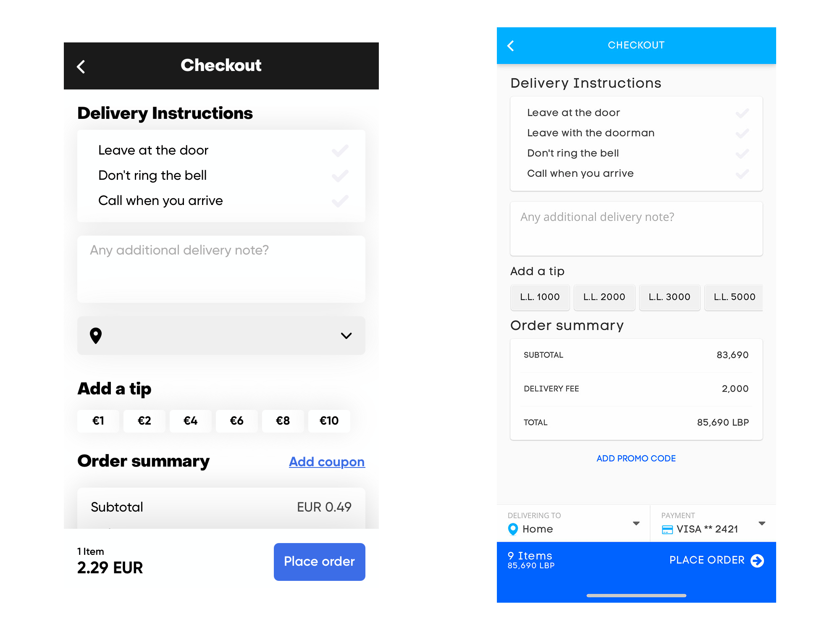Open the 'Add coupon' link
Image resolution: width=840 pixels, height=630 pixels.
(x=327, y=462)
